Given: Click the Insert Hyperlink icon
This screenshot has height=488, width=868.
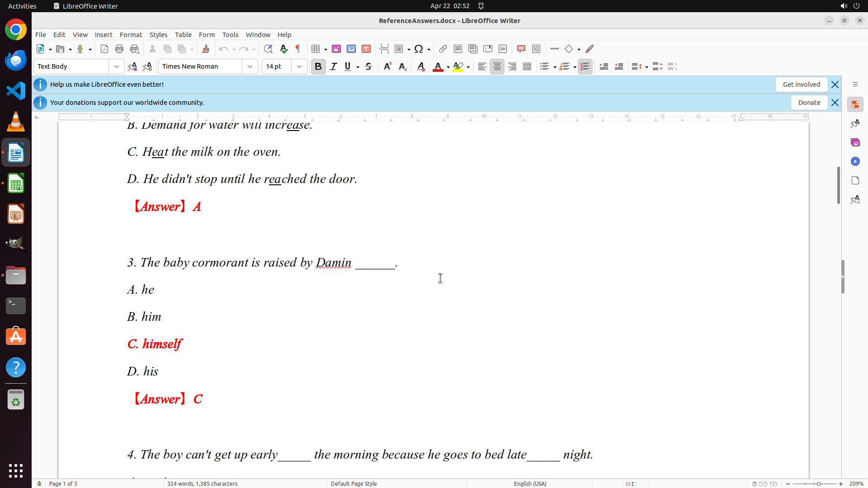Looking at the screenshot, I should click(443, 49).
